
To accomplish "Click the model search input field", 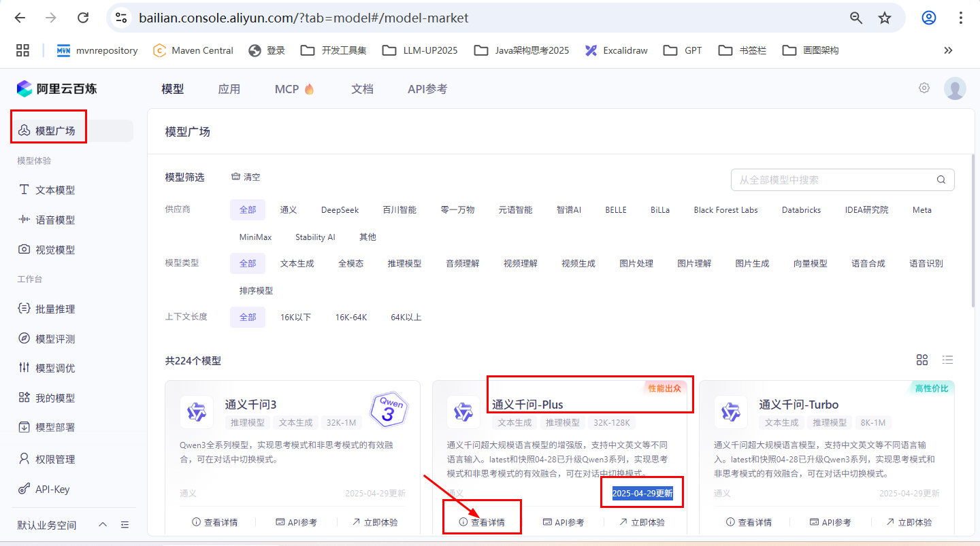I will 837,180.
